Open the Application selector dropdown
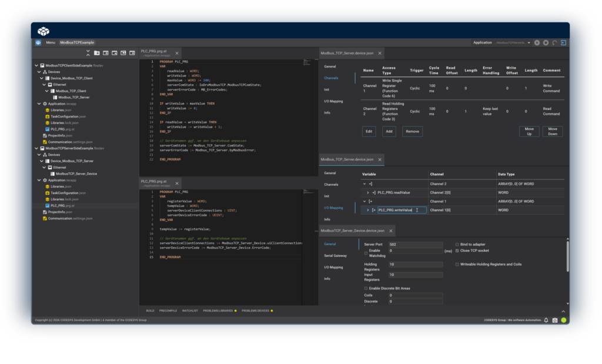The image size is (602, 364). [x=502, y=42]
